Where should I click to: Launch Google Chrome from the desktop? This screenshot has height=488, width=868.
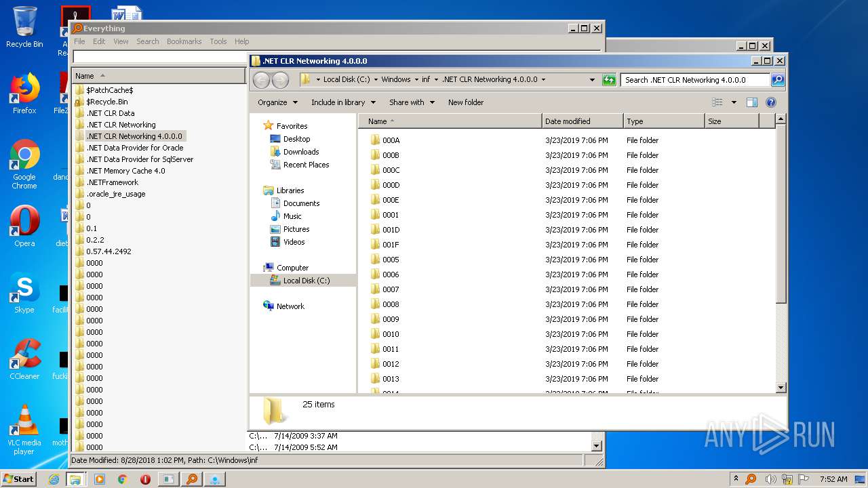(24, 164)
